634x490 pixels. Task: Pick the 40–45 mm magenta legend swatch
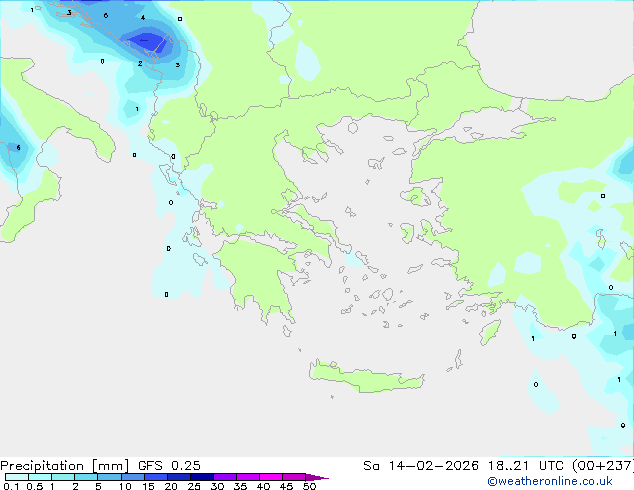tap(271, 477)
